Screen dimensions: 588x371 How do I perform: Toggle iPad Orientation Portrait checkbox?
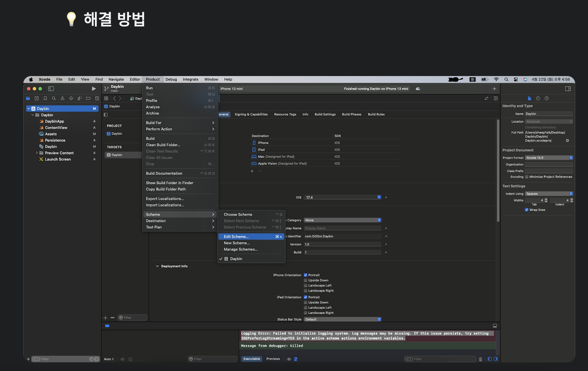305,297
